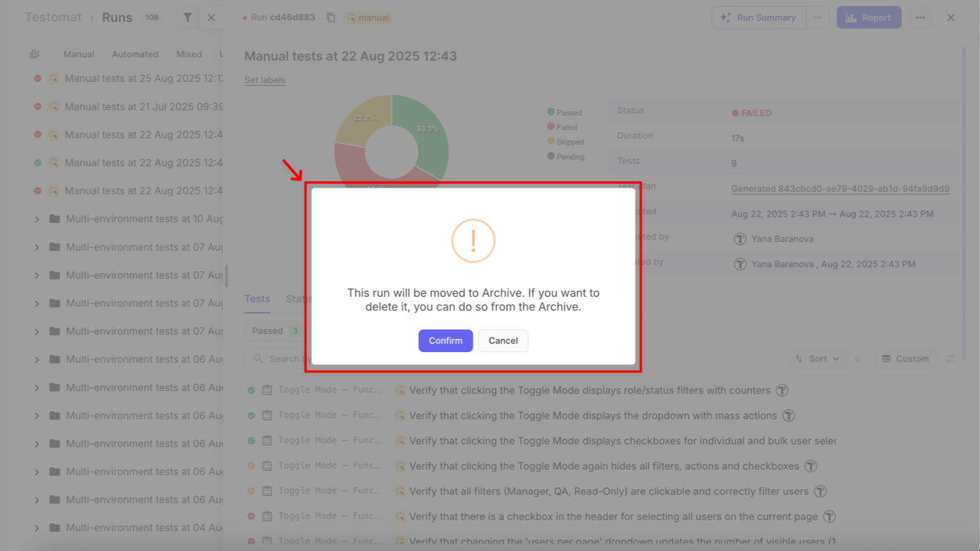
Task: Open the Sort dropdown
Action: pos(817,359)
